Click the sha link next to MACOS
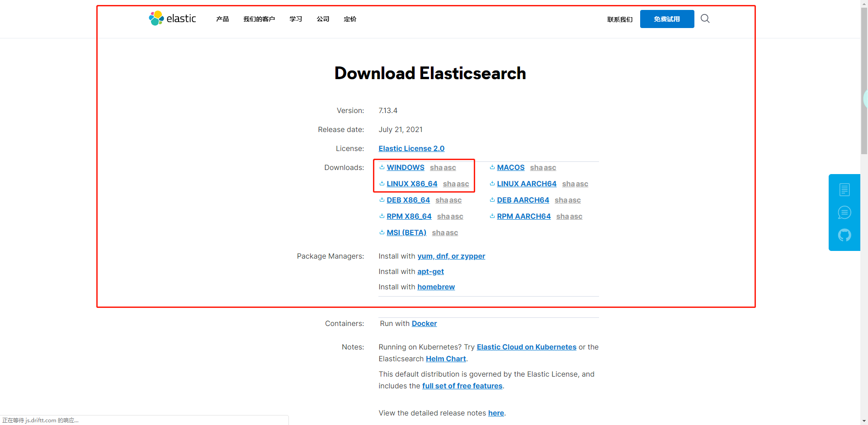Image resolution: width=868 pixels, height=425 pixels. 536,167
